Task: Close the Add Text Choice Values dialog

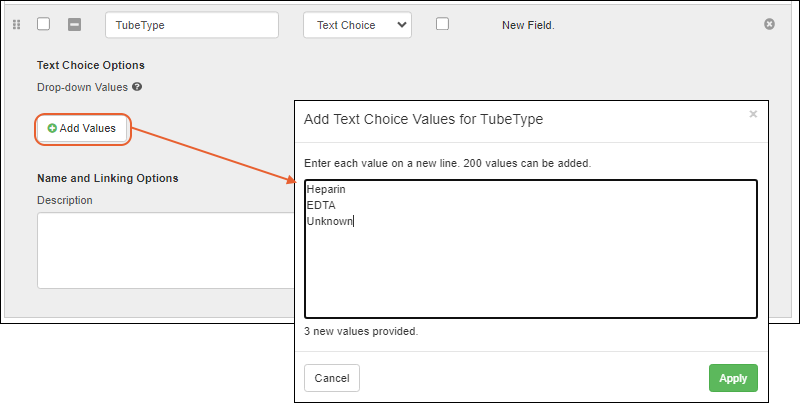Action: click(753, 114)
